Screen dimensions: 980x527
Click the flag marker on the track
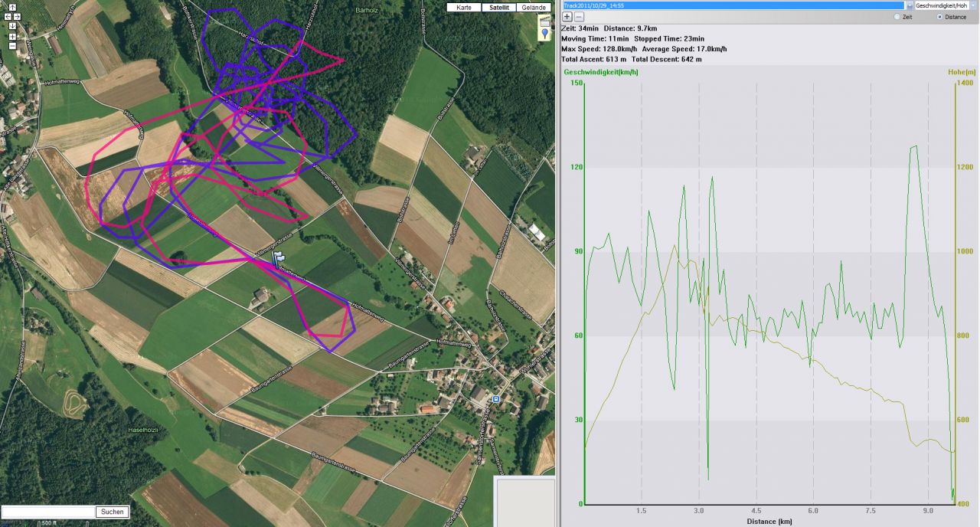[278, 260]
